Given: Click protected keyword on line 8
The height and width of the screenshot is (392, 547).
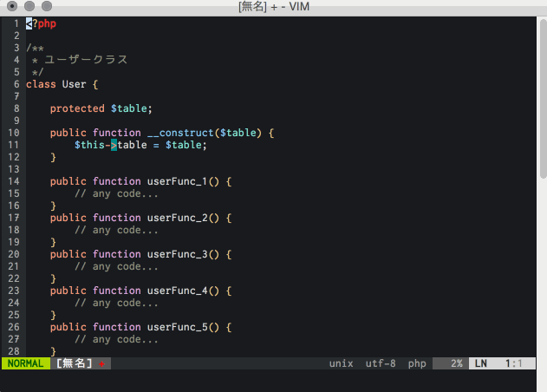Looking at the screenshot, I should [x=77, y=108].
